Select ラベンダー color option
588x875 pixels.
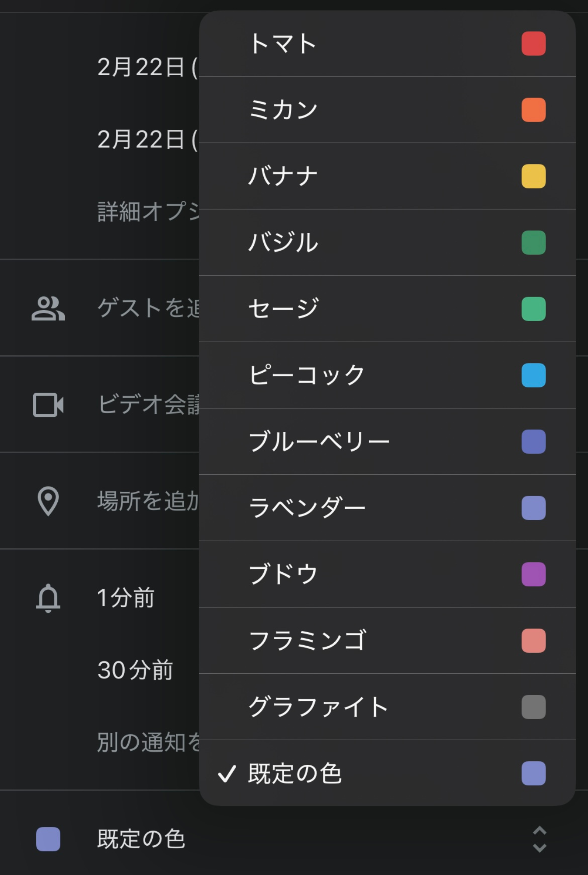pyautogui.click(x=387, y=508)
